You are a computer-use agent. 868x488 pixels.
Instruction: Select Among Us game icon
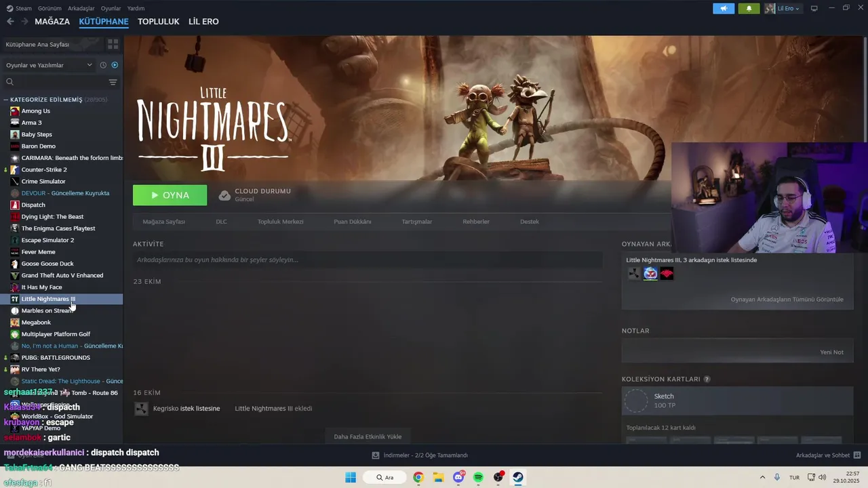[15, 111]
